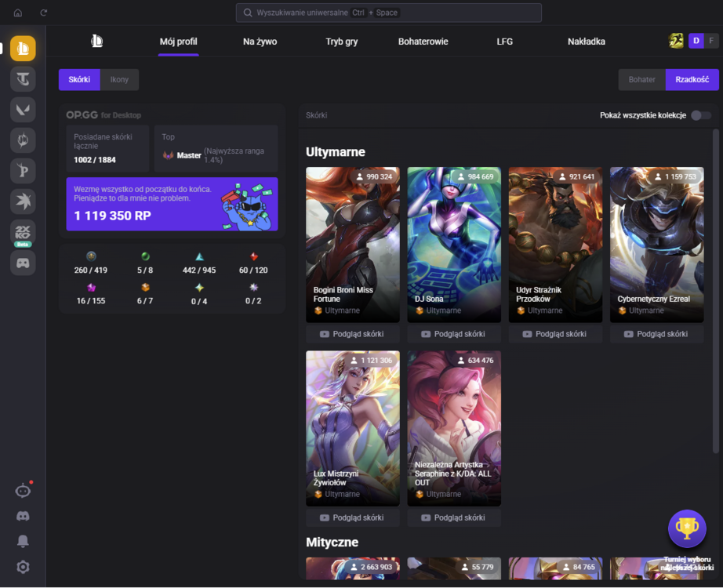Open Mój profil tab

click(179, 42)
